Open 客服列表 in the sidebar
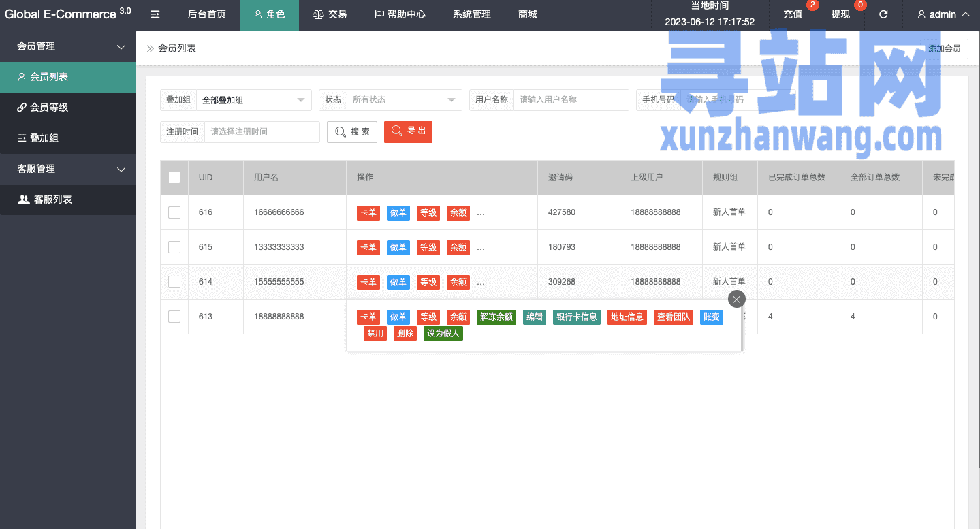This screenshot has height=529, width=980. point(52,199)
